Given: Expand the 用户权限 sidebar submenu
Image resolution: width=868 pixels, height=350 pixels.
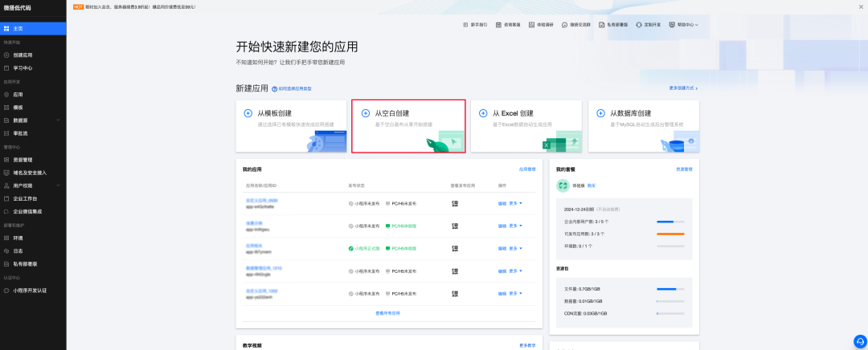Looking at the screenshot, I should (x=59, y=185).
